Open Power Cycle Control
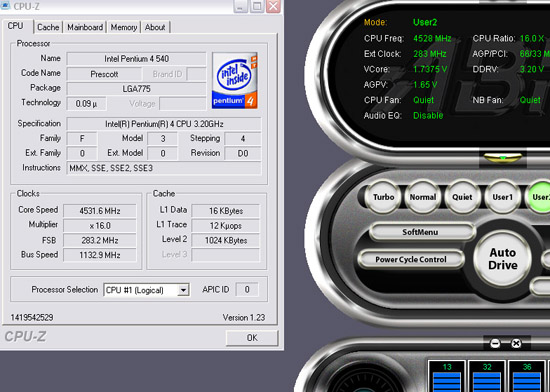The image size is (550, 392). (411, 259)
